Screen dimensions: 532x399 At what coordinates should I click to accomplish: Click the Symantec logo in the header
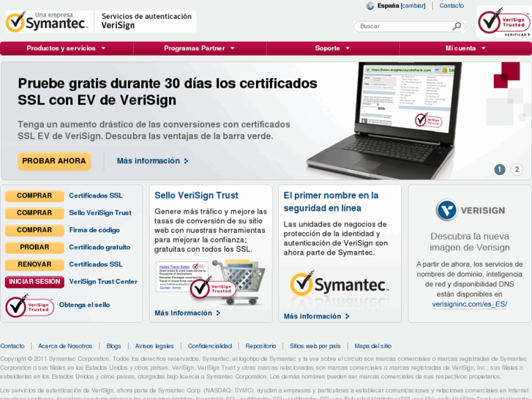click(47, 22)
